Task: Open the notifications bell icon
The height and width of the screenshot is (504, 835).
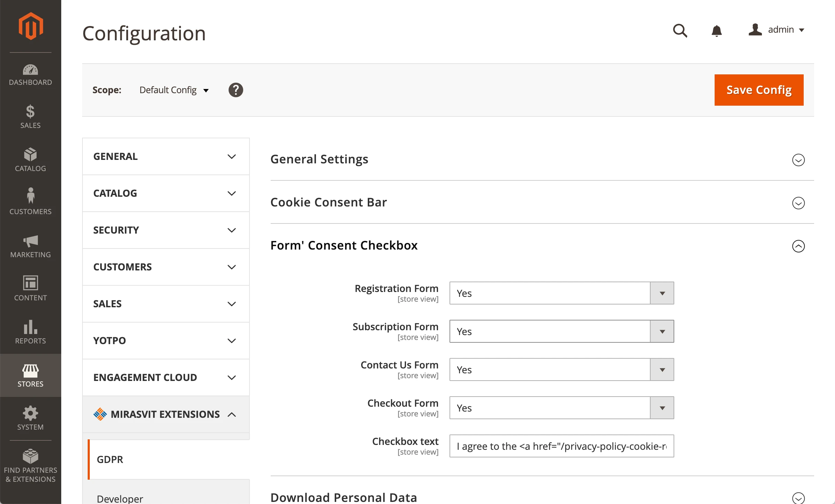Action: point(716,31)
